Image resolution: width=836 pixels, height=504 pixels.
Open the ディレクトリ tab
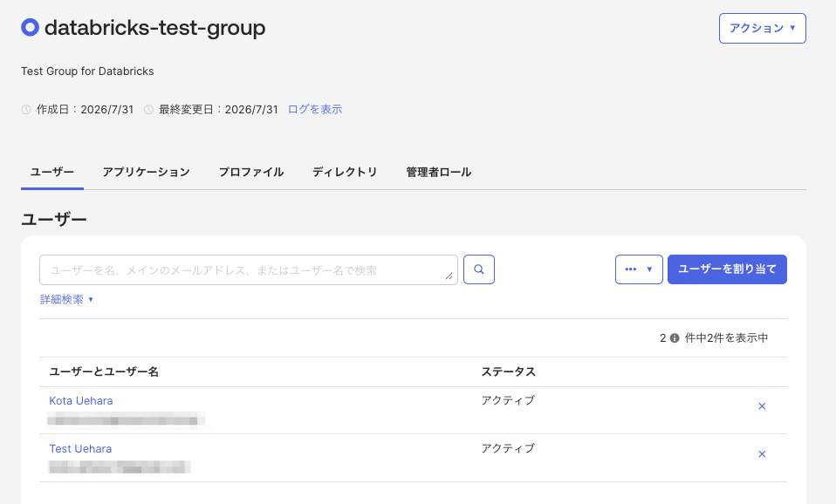click(x=345, y=172)
